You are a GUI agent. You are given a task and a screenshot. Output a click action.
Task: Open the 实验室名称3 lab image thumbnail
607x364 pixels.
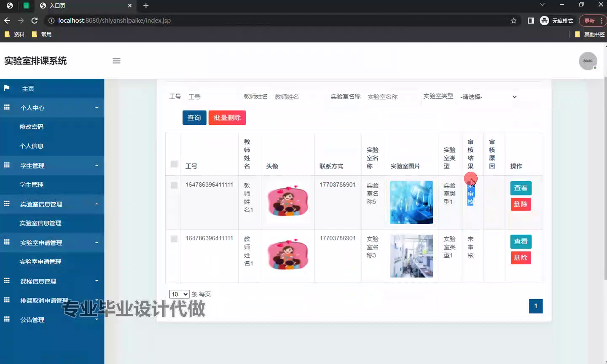pos(411,256)
